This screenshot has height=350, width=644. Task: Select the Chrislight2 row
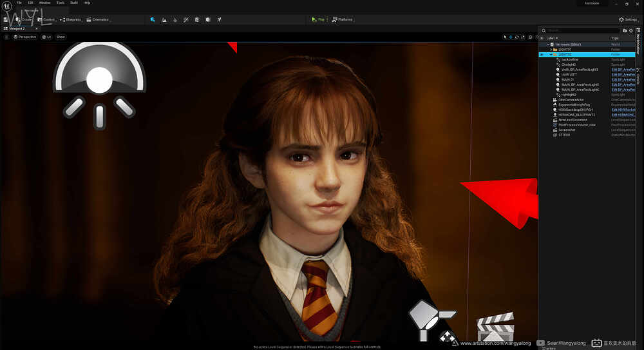coord(587,64)
